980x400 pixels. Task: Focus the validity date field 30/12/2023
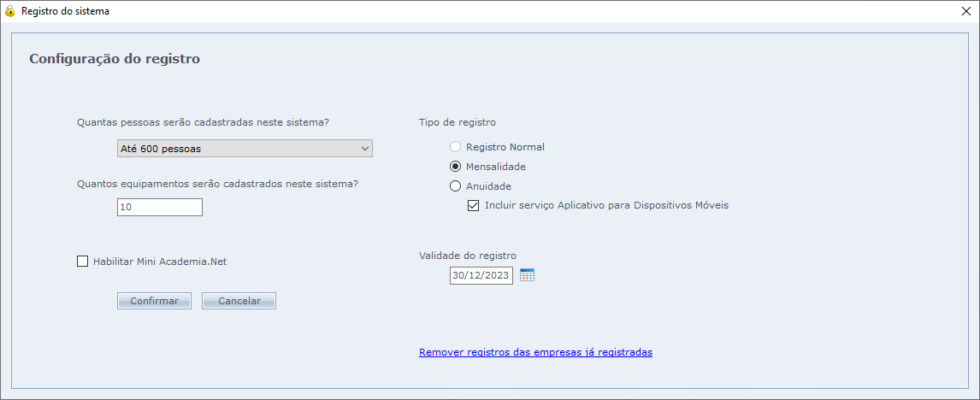coord(481,275)
